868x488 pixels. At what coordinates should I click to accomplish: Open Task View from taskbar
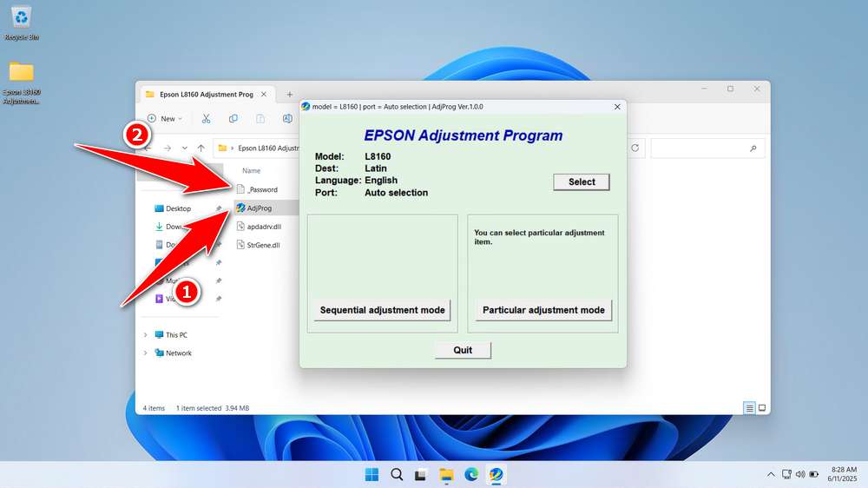click(x=421, y=475)
